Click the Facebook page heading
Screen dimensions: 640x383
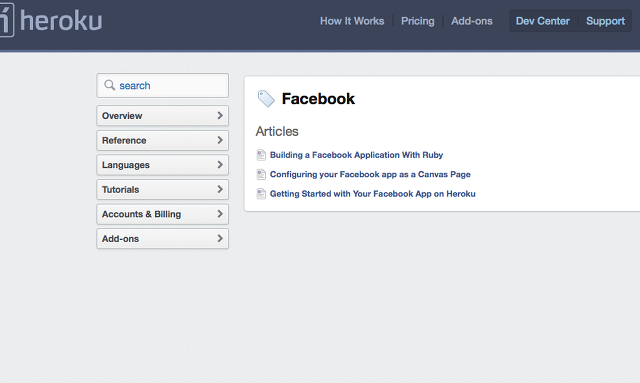pos(318,99)
